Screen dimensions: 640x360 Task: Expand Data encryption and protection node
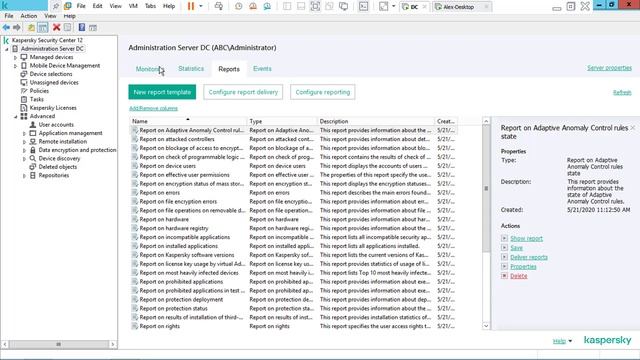tap(24, 150)
